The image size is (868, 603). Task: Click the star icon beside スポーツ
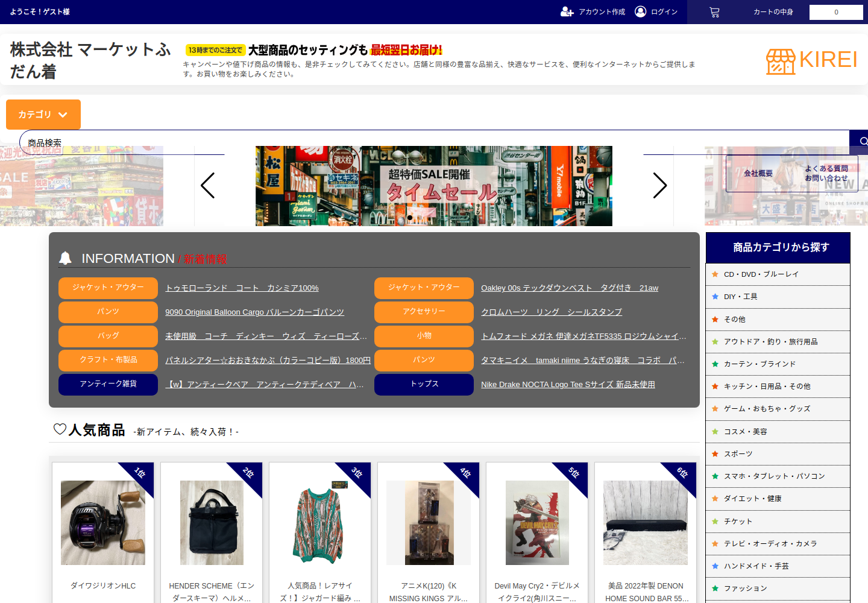click(x=715, y=454)
